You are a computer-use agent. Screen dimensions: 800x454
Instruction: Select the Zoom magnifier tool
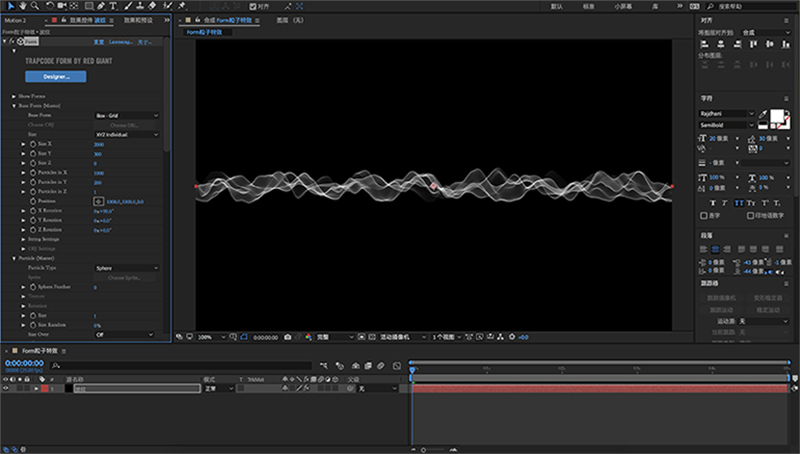(35, 6)
